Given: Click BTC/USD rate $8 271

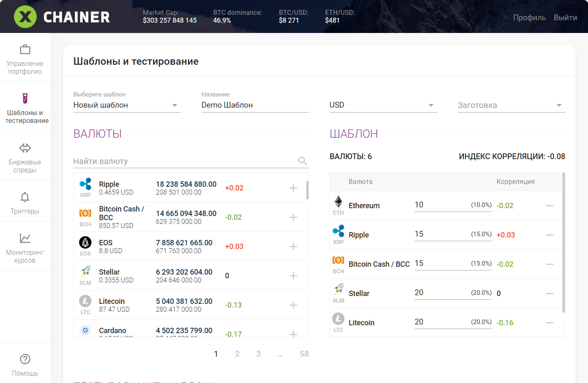Looking at the screenshot, I should click(x=289, y=21).
